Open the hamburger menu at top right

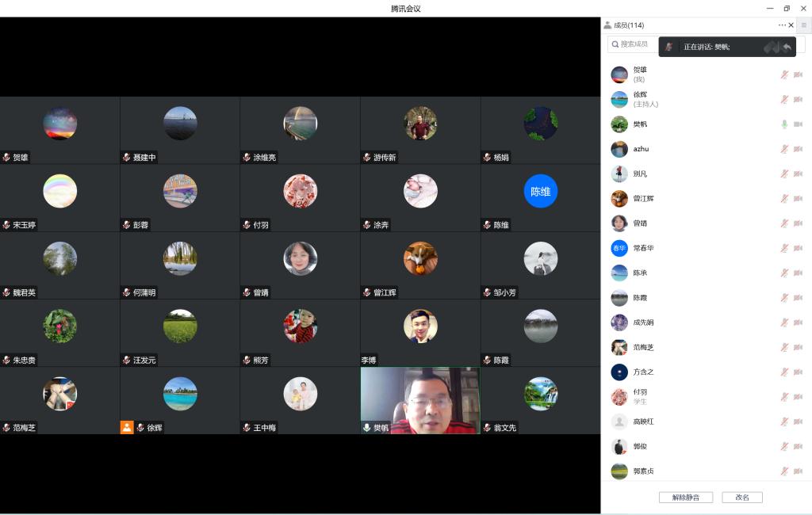(x=803, y=25)
